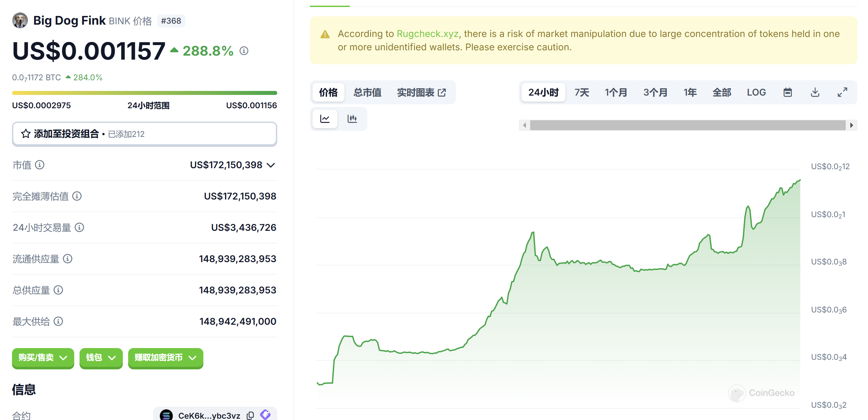
Task: Open the 赚取加密货币 dropdown
Action: [165, 358]
